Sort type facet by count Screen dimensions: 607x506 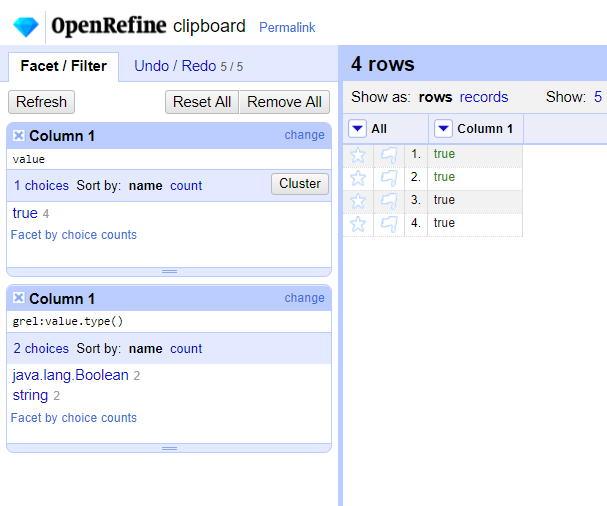coord(186,349)
